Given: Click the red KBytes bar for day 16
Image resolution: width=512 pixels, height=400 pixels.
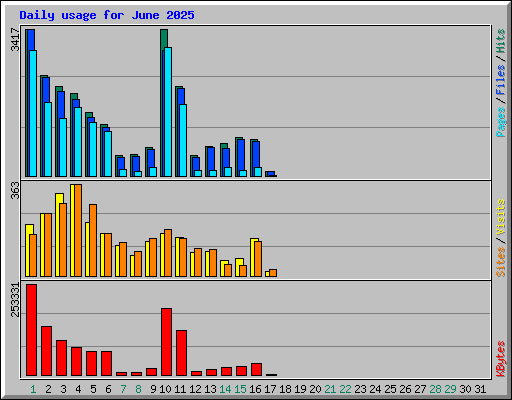Looking at the screenshot, I should [257, 370].
